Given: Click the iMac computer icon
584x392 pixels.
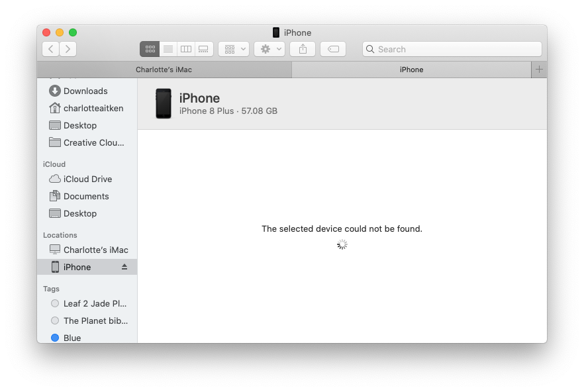Looking at the screenshot, I should 55,249.
